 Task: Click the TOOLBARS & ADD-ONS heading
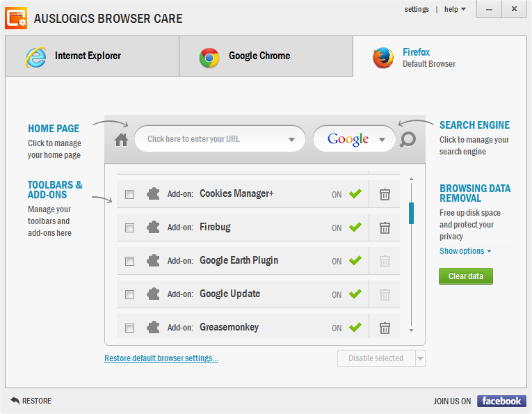[x=55, y=190]
